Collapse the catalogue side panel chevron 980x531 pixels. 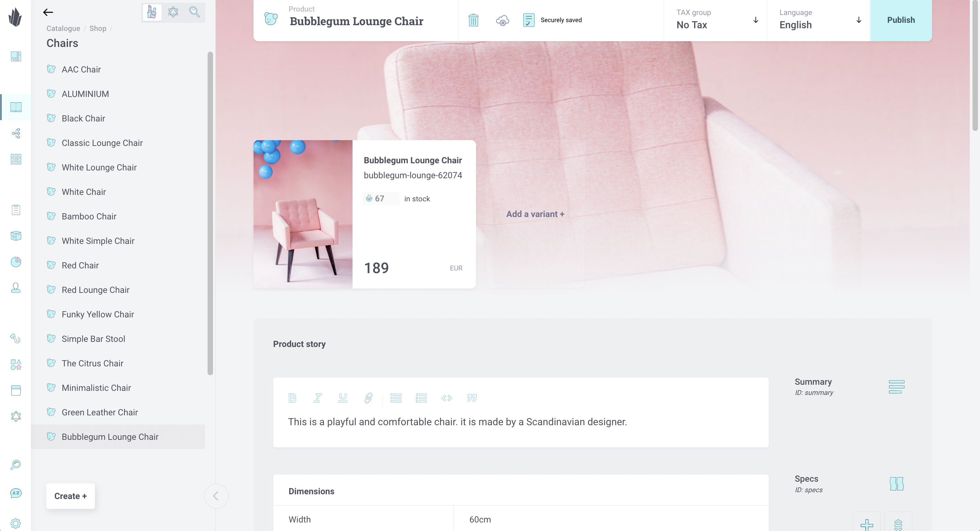click(216, 496)
